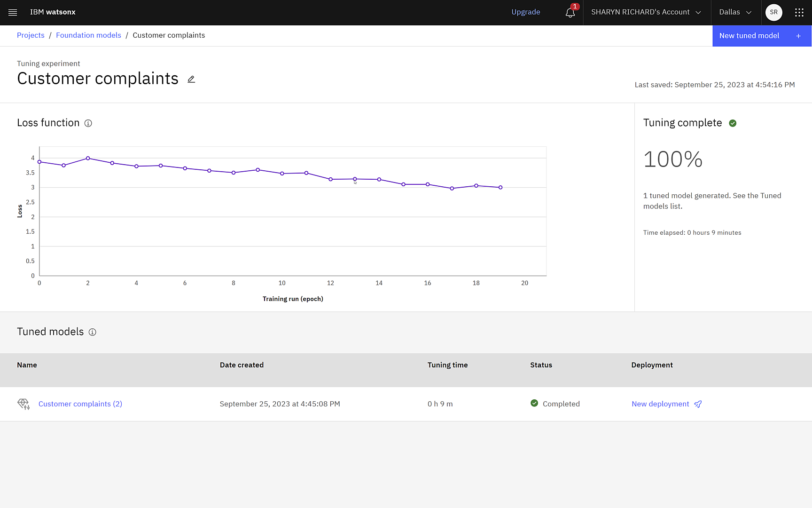The image size is (812, 508).
Task: Click the info icon next to Loss function
Action: click(x=88, y=123)
